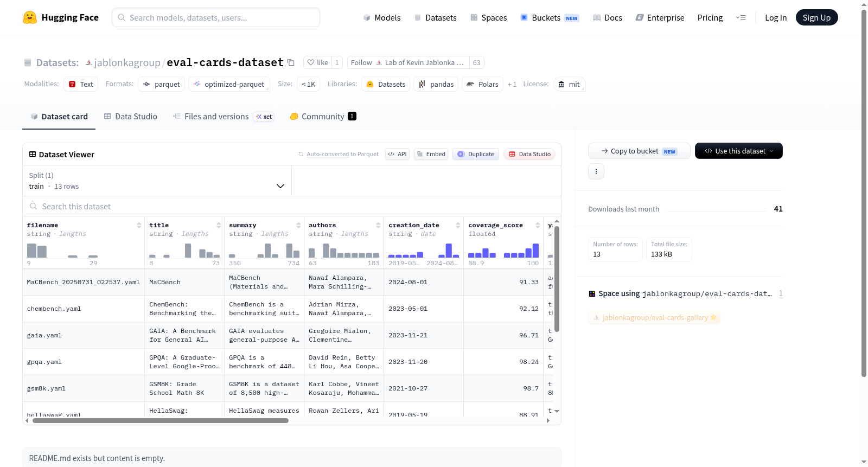
Task: Sign Up for an account
Action: (816, 17)
